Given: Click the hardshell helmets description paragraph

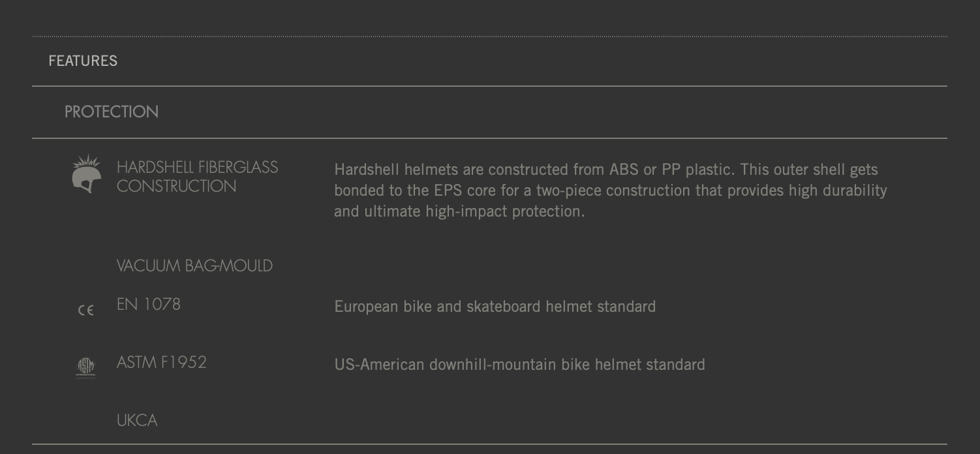Looking at the screenshot, I should point(611,190).
